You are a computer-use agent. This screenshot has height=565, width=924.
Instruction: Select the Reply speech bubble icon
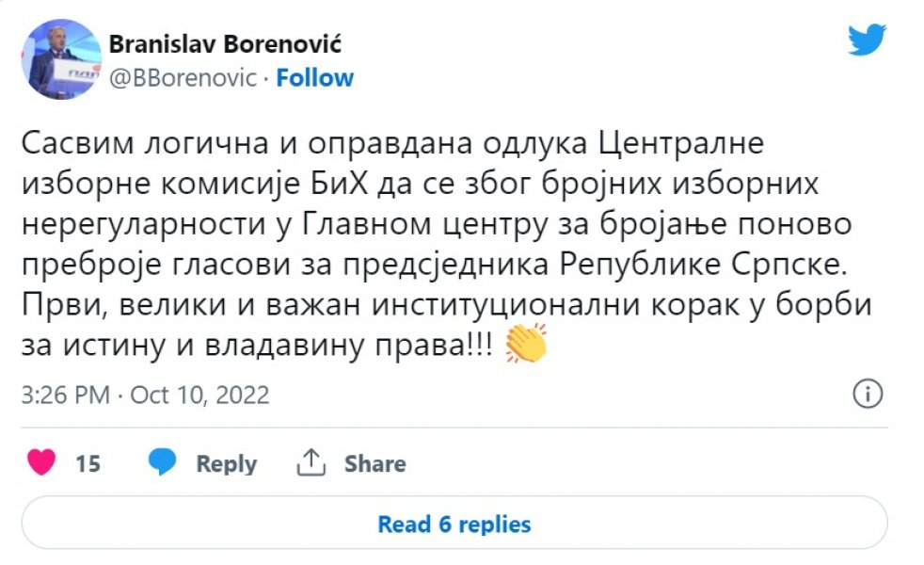(161, 462)
